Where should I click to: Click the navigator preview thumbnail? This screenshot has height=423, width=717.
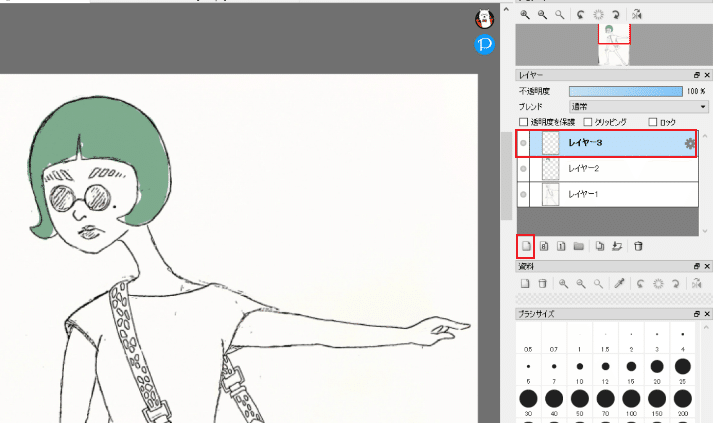click(x=614, y=45)
